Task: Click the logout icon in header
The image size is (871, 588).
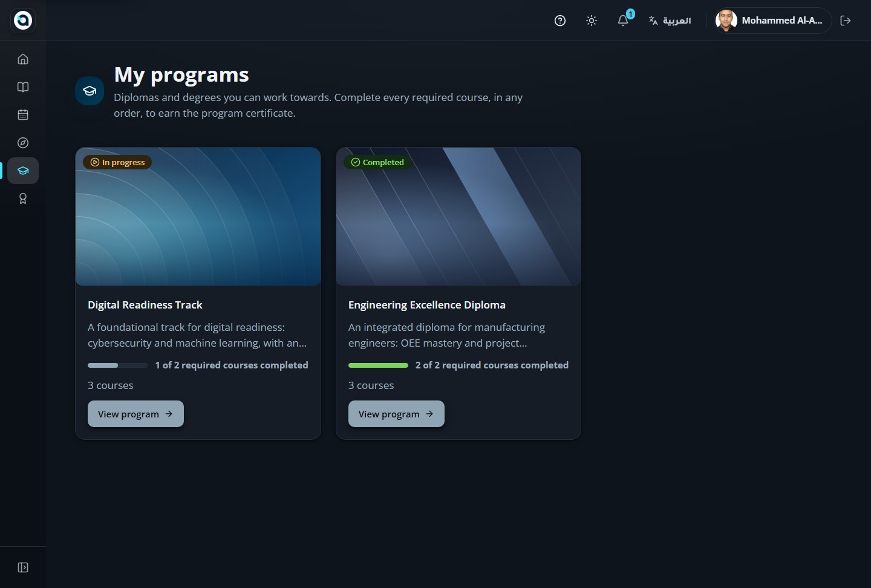Action: pyautogui.click(x=846, y=21)
